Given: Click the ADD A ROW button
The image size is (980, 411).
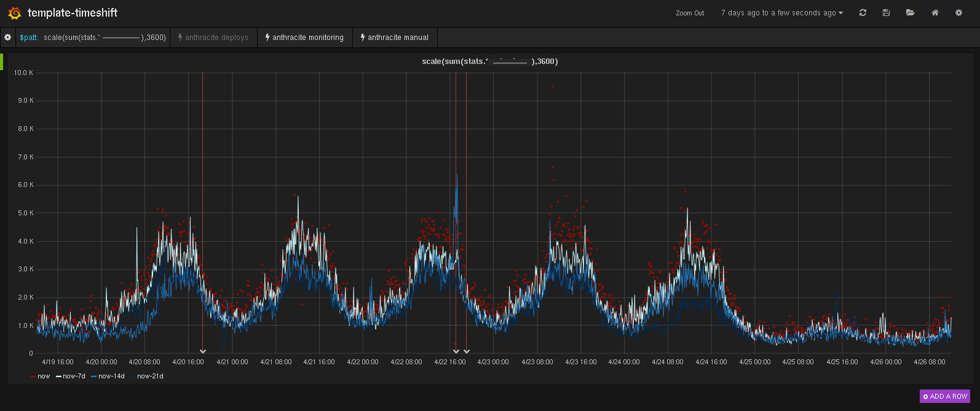Looking at the screenshot, I should pos(944,396).
